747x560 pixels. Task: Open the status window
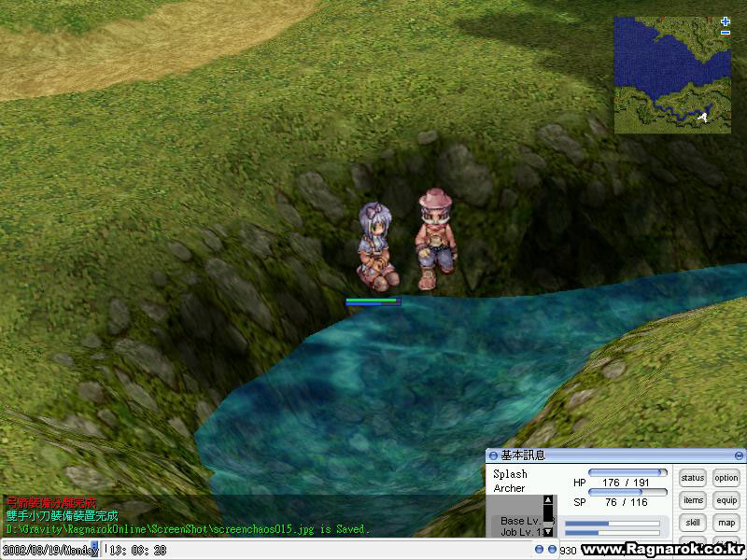click(692, 478)
